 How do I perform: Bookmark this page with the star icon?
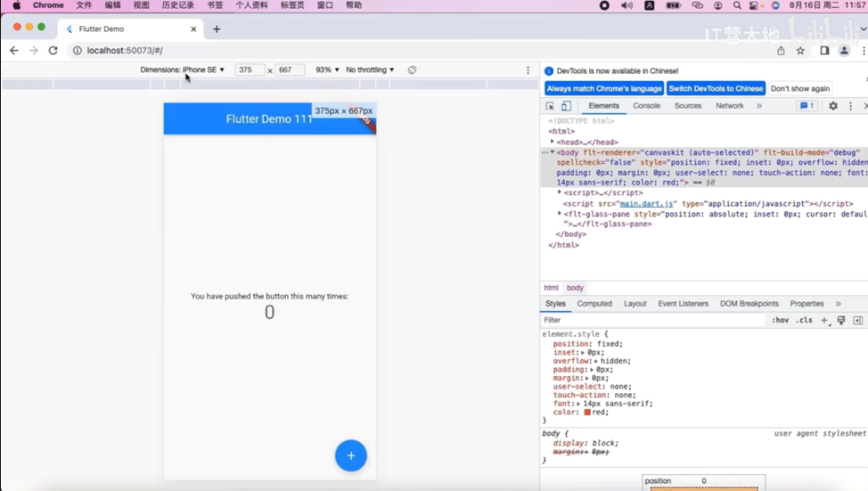800,51
